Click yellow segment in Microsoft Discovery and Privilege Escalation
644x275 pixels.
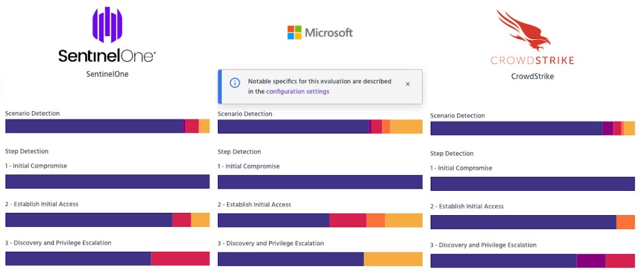(x=393, y=259)
